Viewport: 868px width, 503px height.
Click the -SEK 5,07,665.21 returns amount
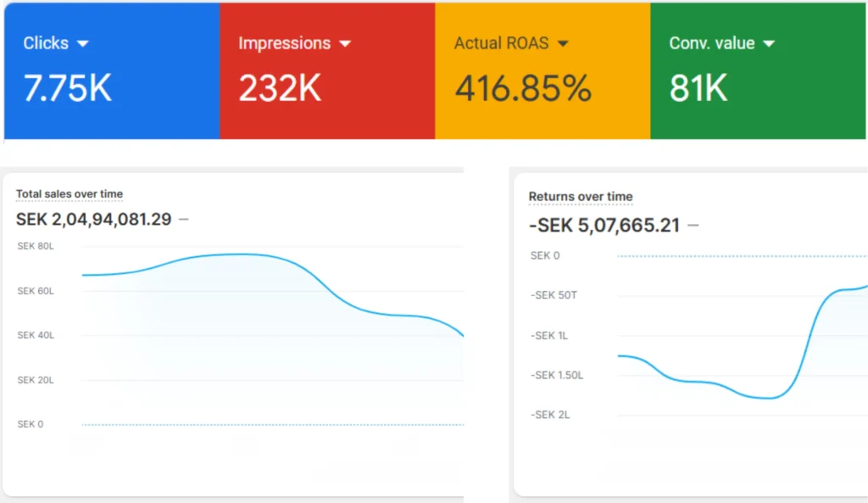coord(604,225)
